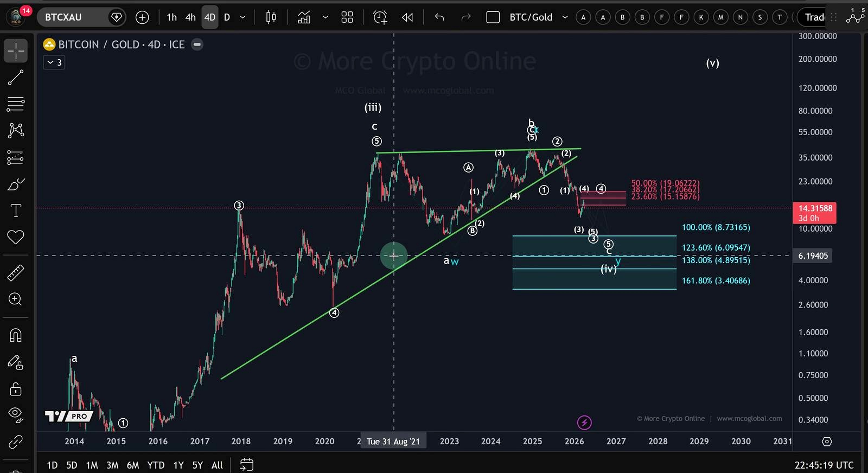Click the 14.31588 current price label
Viewport: 868px width, 473px height.
coord(815,213)
